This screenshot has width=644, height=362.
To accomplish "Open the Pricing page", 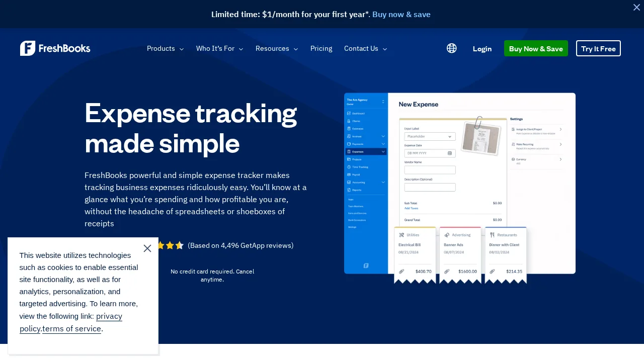I will tap(321, 48).
